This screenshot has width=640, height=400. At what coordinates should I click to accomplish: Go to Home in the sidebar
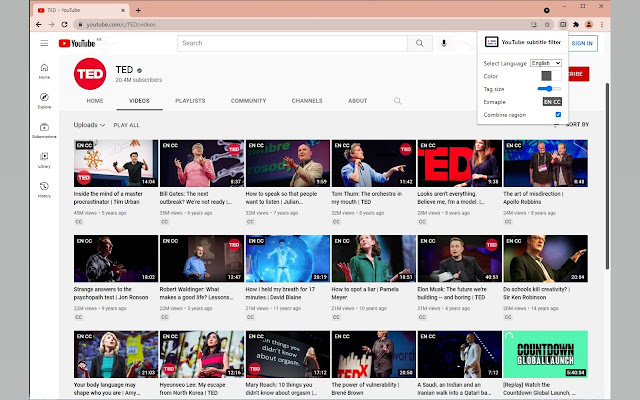44,71
